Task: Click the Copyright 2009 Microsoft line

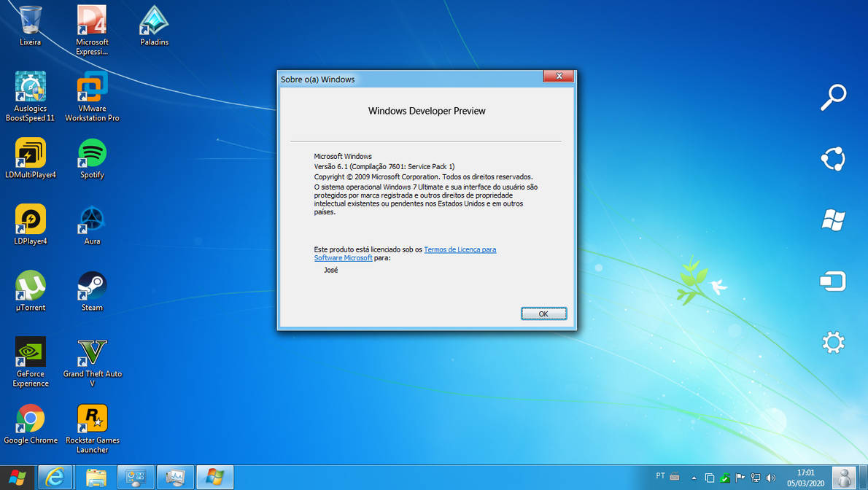Action: coord(424,177)
